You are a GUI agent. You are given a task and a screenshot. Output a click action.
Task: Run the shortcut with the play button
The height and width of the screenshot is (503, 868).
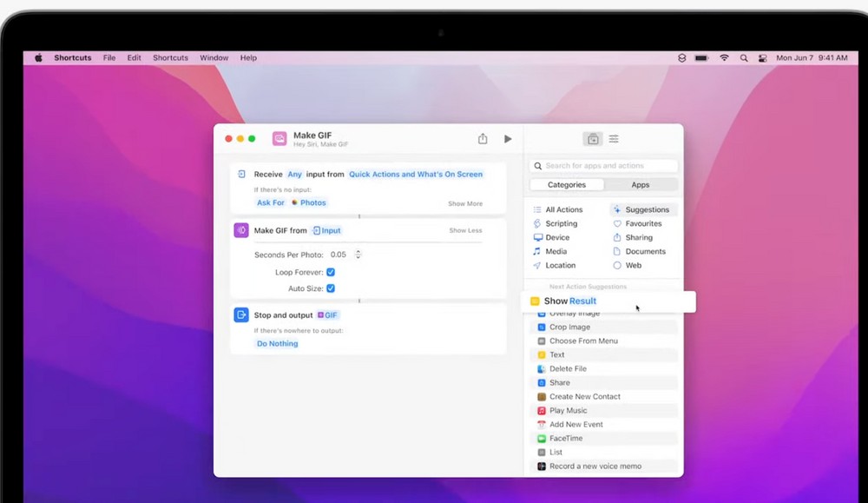click(508, 139)
